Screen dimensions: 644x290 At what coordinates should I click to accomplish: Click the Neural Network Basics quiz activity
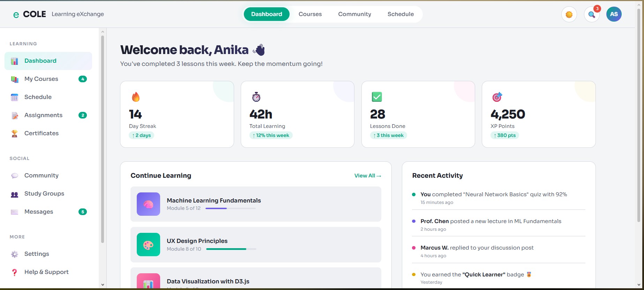(x=499, y=198)
